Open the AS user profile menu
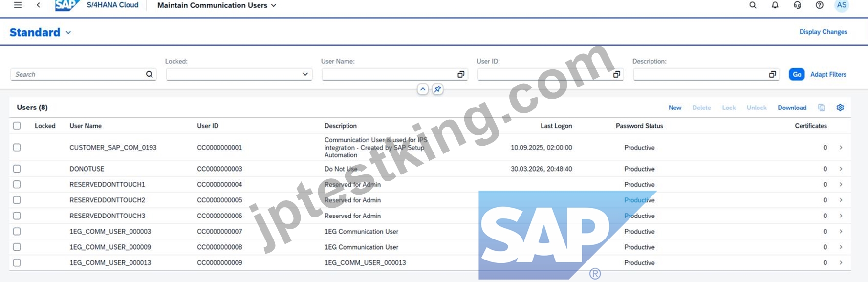Image resolution: width=868 pixels, height=282 pixels. (842, 5)
